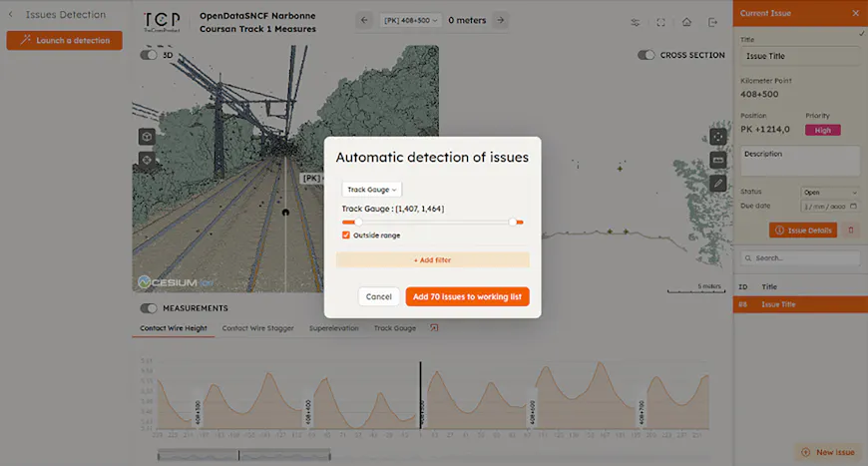Click the ID column header
Screen dimensions: 868x466
(x=743, y=286)
